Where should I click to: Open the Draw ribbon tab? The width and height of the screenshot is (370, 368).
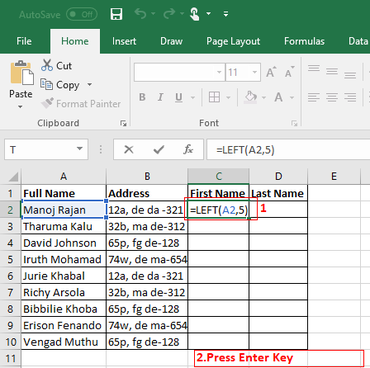tap(171, 41)
